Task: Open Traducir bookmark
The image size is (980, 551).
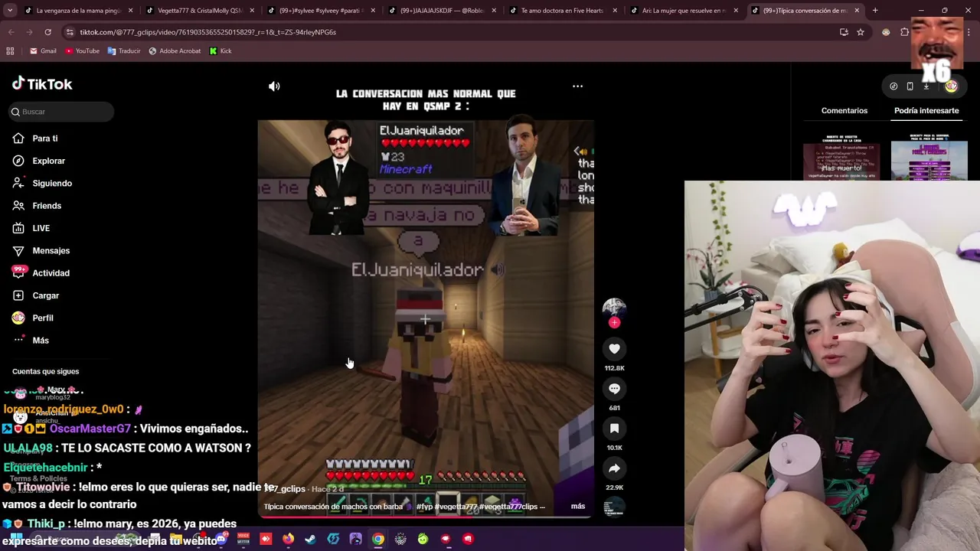Action: point(124,51)
